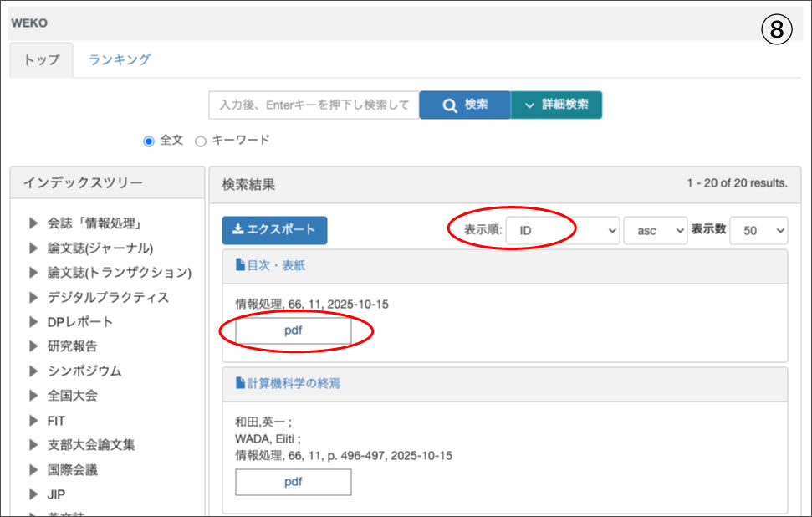Open the 表示数 50 dropdown
Viewport: 812px width, 517px height.
click(x=758, y=231)
